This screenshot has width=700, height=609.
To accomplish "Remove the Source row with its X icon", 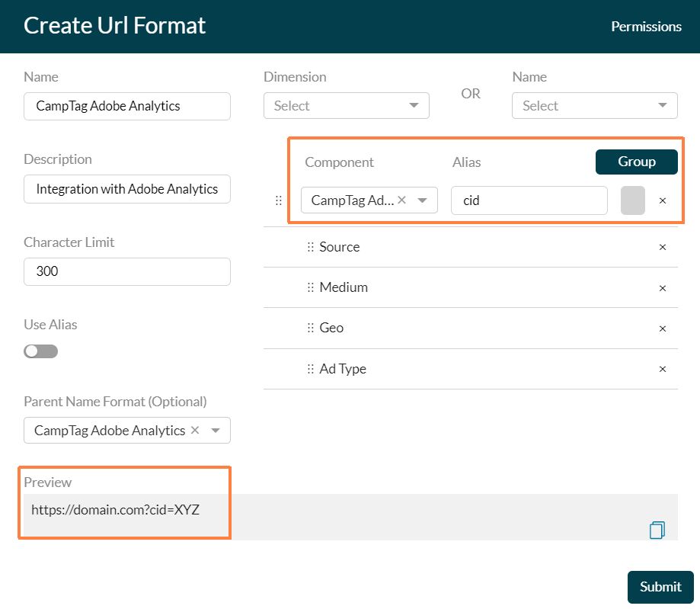I will coord(662,246).
